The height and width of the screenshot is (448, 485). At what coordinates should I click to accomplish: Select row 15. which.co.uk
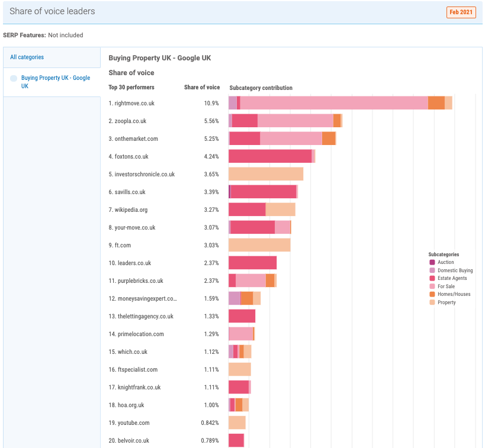pyautogui.click(x=128, y=352)
